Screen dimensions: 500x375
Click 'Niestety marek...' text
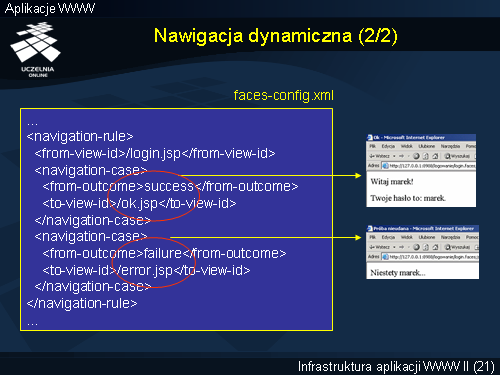pos(398,273)
